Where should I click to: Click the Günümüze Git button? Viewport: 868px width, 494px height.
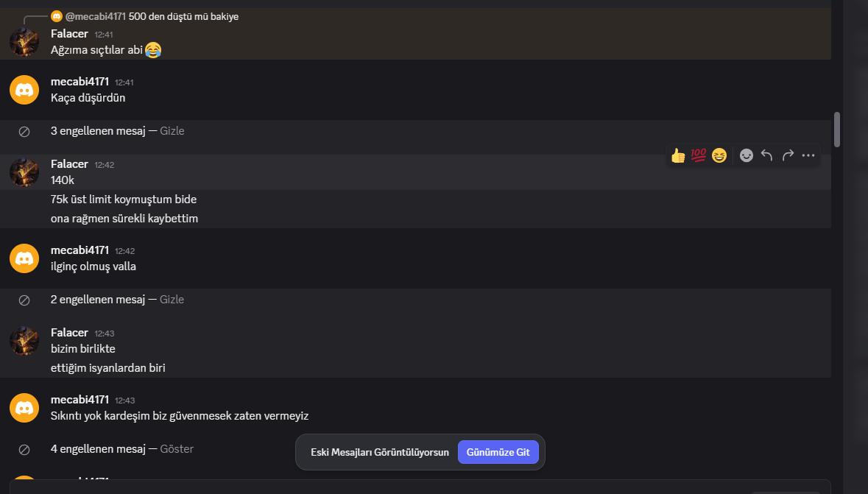pos(498,453)
